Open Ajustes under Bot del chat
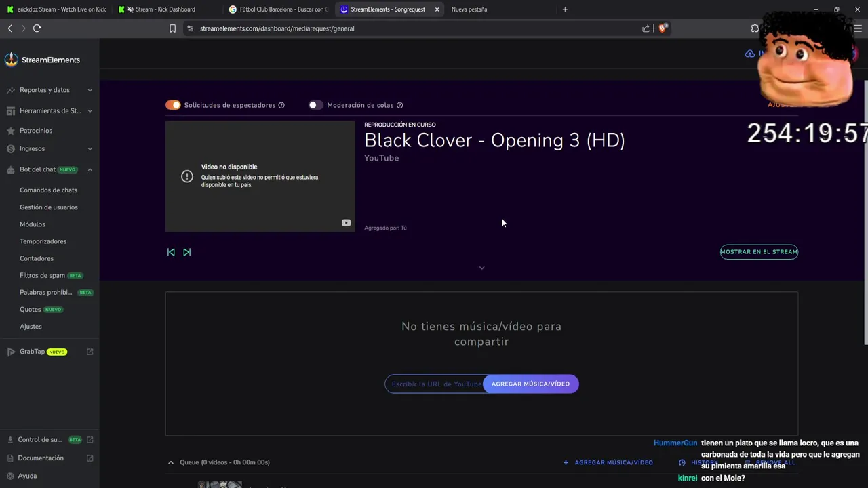The width and height of the screenshot is (868, 488). tap(31, 327)
